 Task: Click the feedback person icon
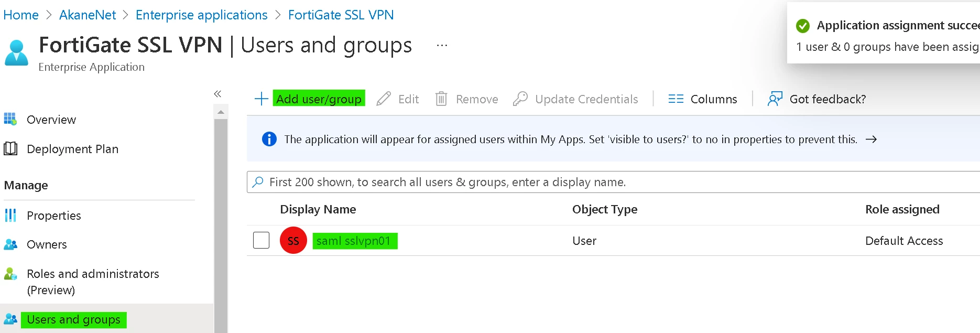[775, 99]
